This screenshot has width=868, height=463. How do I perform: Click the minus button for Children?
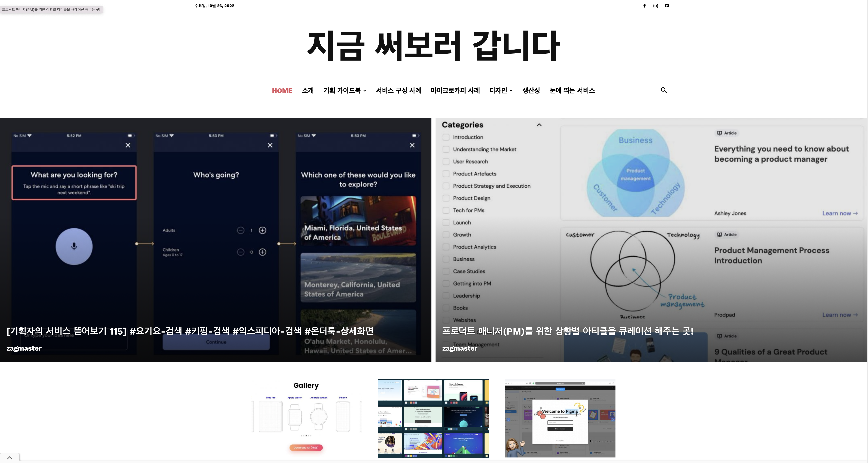point(241,252)
